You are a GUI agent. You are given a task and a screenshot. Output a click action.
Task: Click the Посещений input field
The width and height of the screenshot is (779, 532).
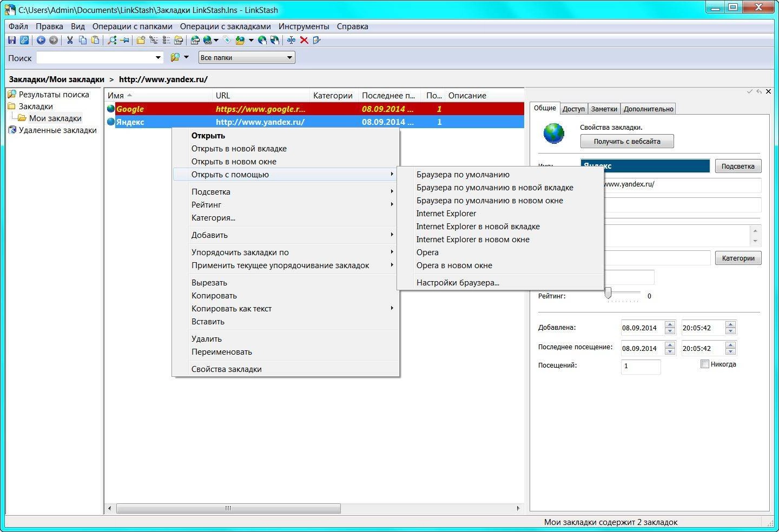click(641, 366)
